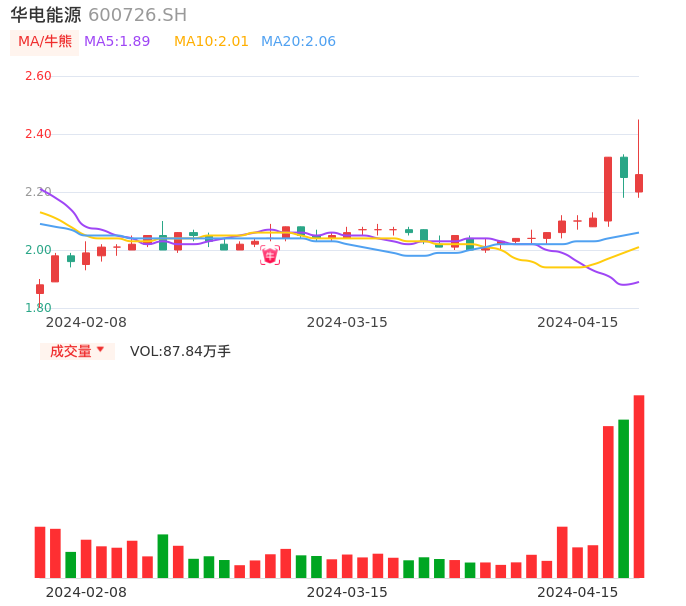The image size is (686, 606).
Task: Click the stock code 600726.SH
Action: (137, 15)
